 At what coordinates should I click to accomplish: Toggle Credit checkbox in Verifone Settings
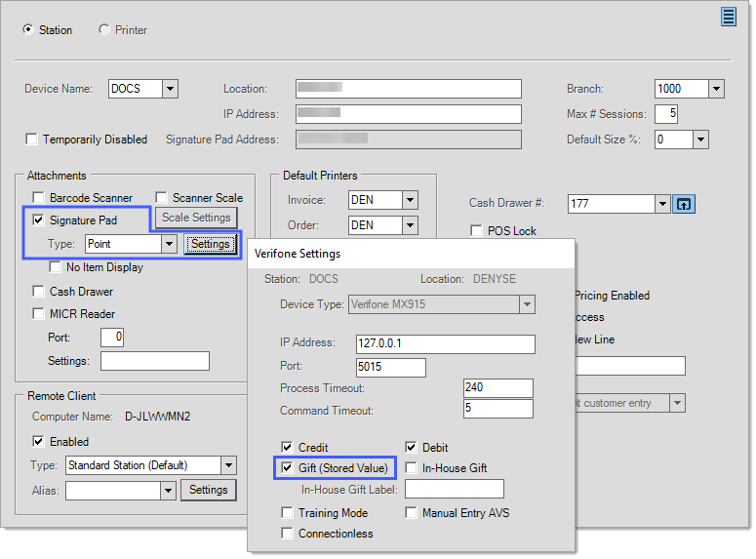[x=287, y=447]
